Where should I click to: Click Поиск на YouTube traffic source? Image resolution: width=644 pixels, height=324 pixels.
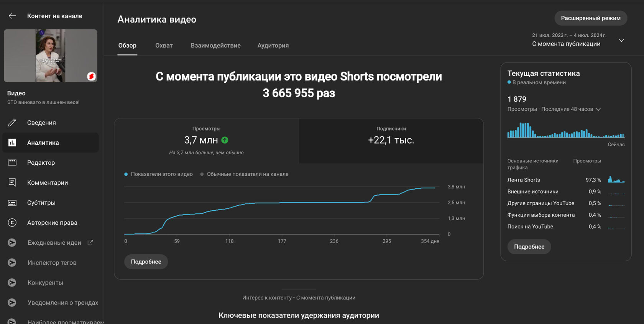(566, 226)
